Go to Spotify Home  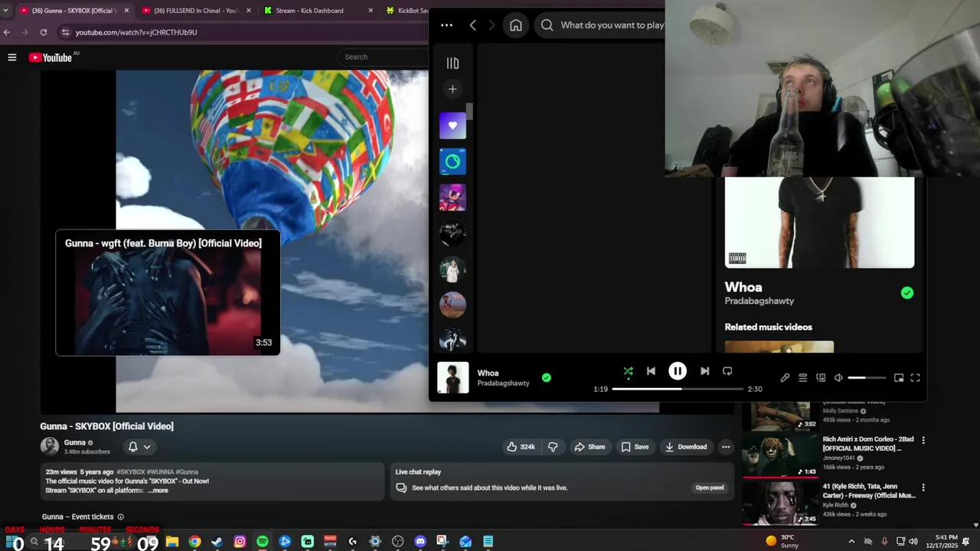pos(516,25)
